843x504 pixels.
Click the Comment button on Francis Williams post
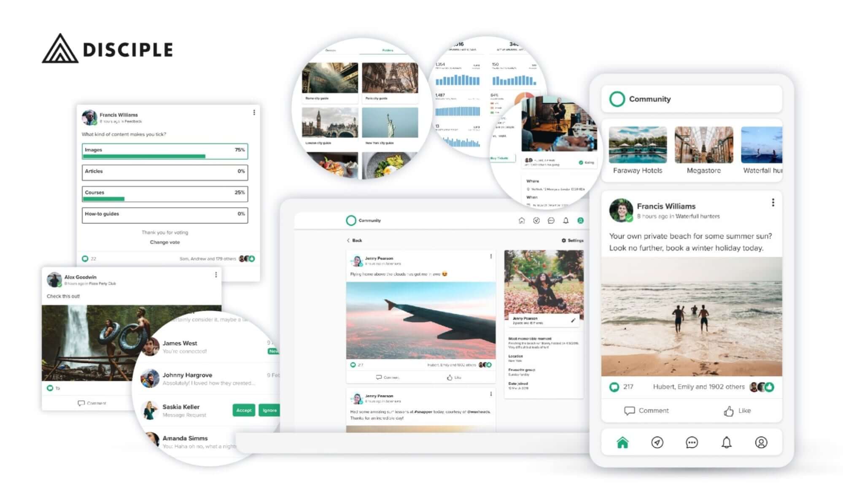coord(647,410)
